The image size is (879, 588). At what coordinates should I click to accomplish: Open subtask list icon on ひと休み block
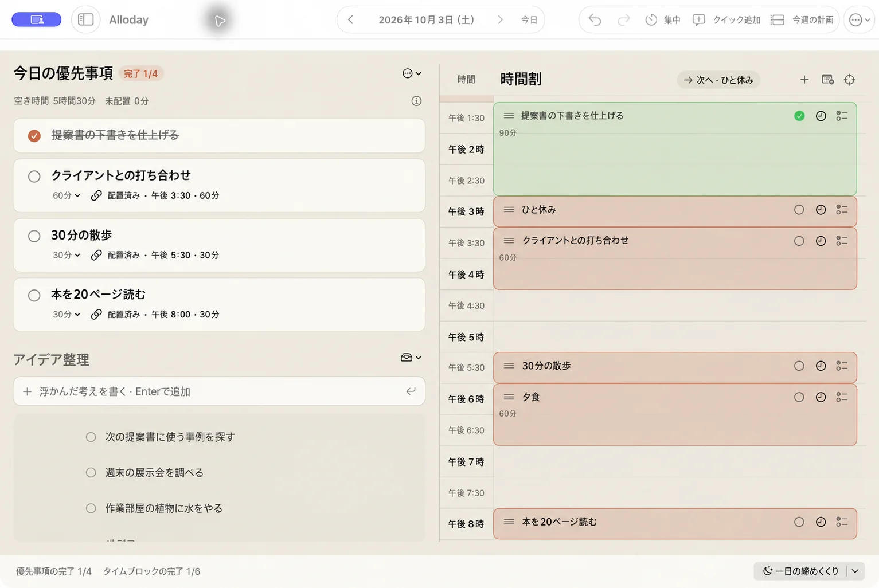[x=842, y=210]
